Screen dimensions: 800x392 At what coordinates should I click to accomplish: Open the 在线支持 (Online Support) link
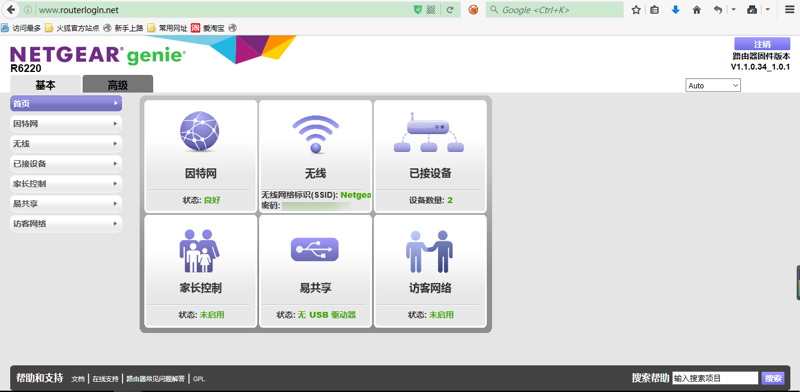tap(106, 379)
